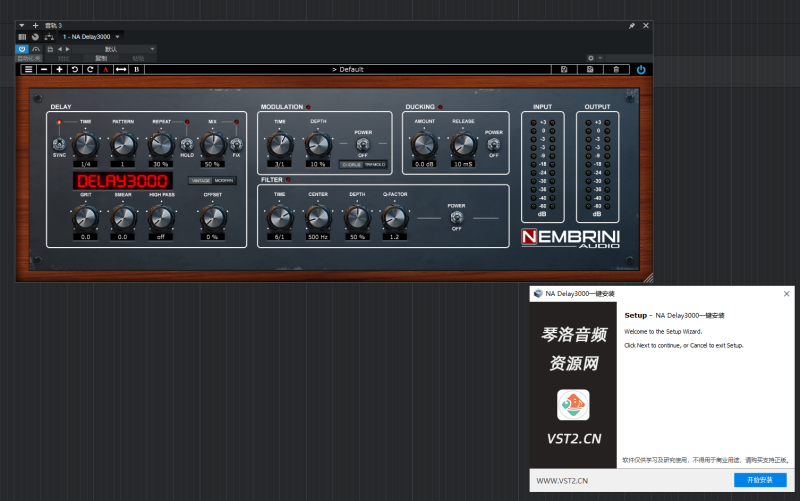This screenshot has width=800, height=501.
Task: Click the 复制 copy tab
Action: coord(102,58)
